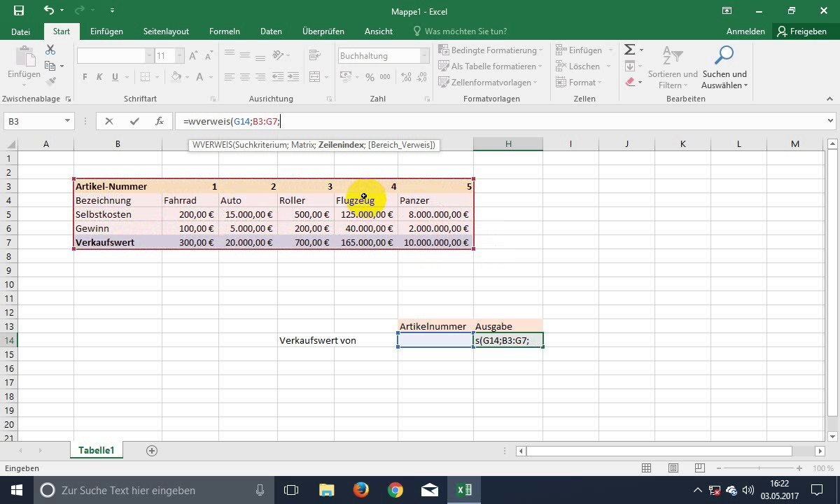Add a new sheet with plus icon
Screen dimensions: 840x504
tap(152, 451)
